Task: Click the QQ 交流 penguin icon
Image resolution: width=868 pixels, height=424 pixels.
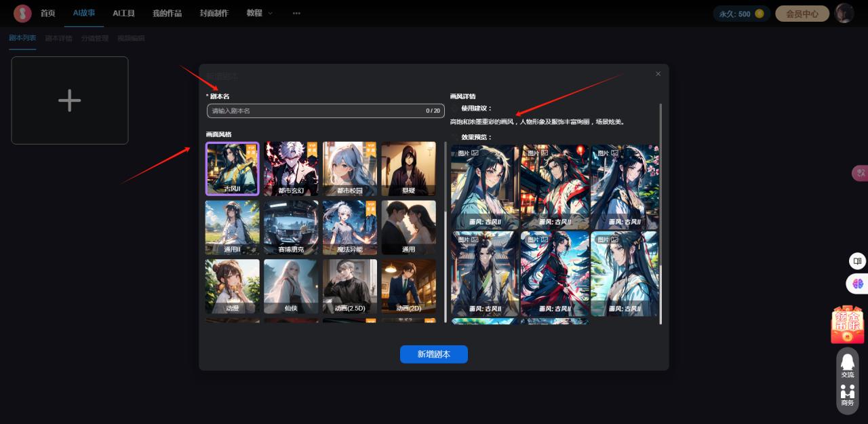Action: point(848,365)
